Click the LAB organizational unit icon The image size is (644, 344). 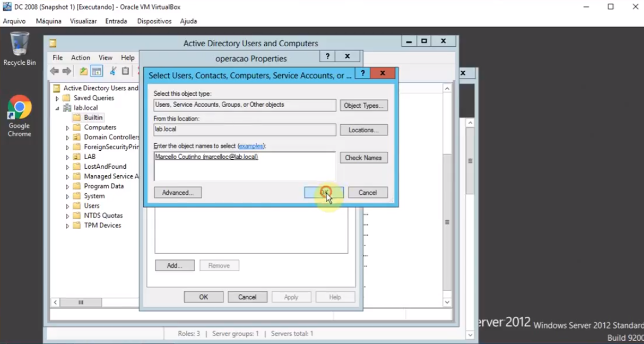pos(77,157)
